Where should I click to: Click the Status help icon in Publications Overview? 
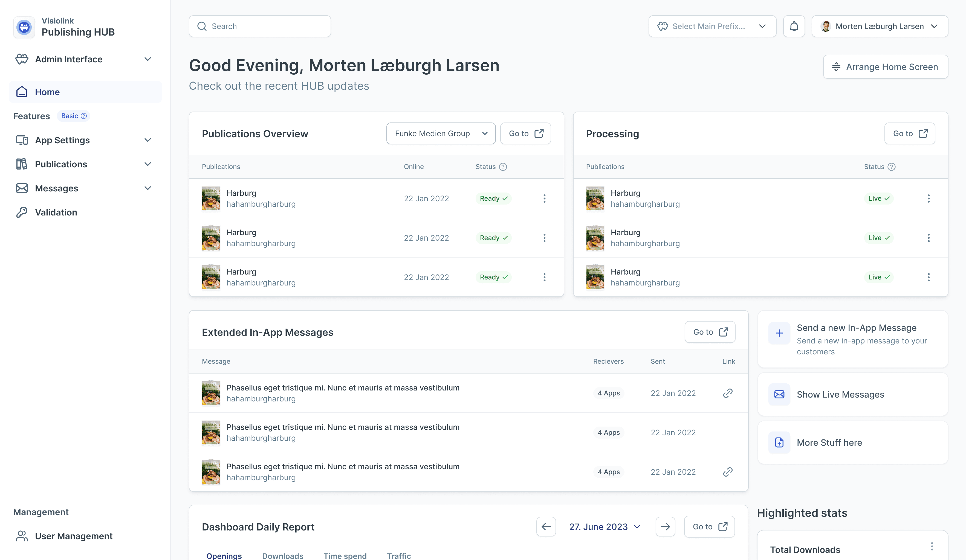503,167
